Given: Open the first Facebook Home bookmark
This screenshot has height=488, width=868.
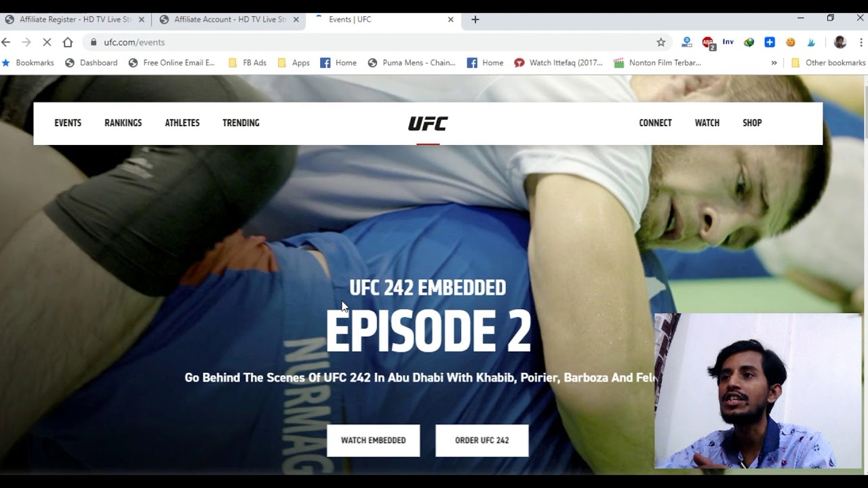Looking at the screenshot, I should click(x=338, y=62).
